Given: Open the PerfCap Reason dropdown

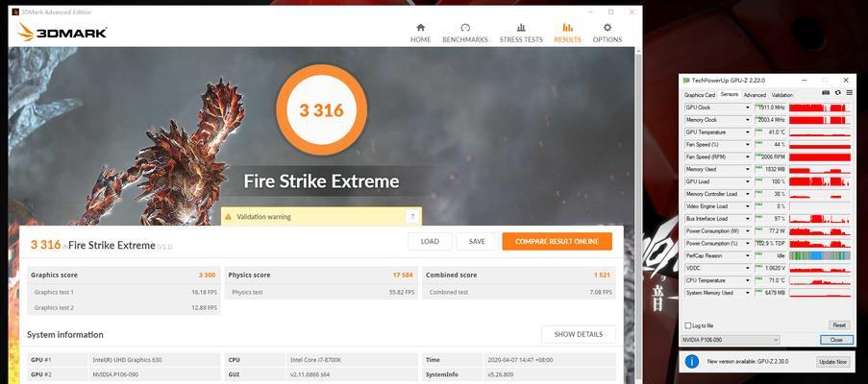Looking at the screenshot, I should point(747,255).
